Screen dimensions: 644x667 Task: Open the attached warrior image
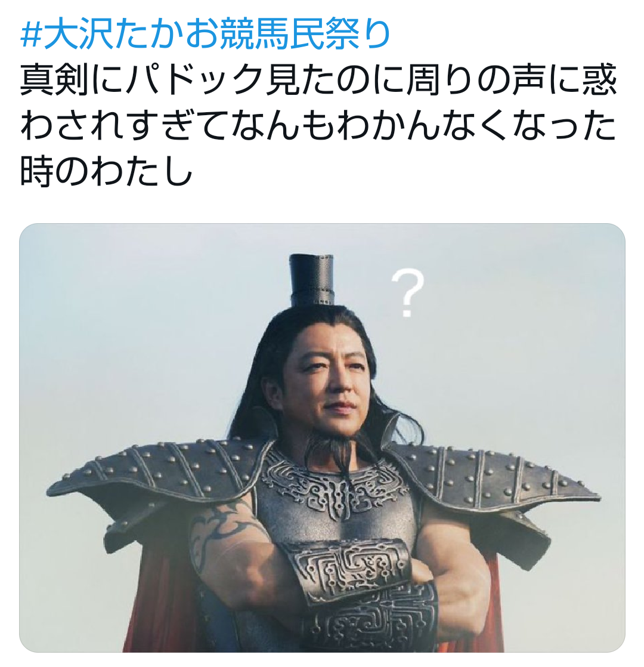click(x=322, y=437)
